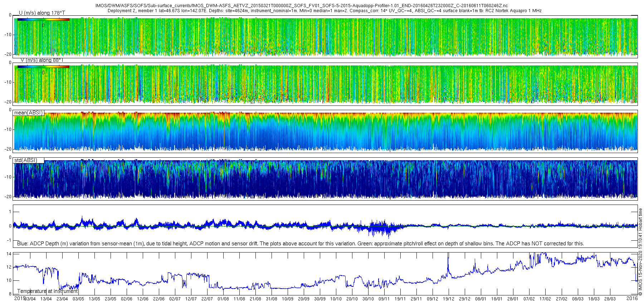This screenshot has height=304, width=644.
Task: Click the '-20' depth tick of the V panel
Action: click(x=8, y=102)
